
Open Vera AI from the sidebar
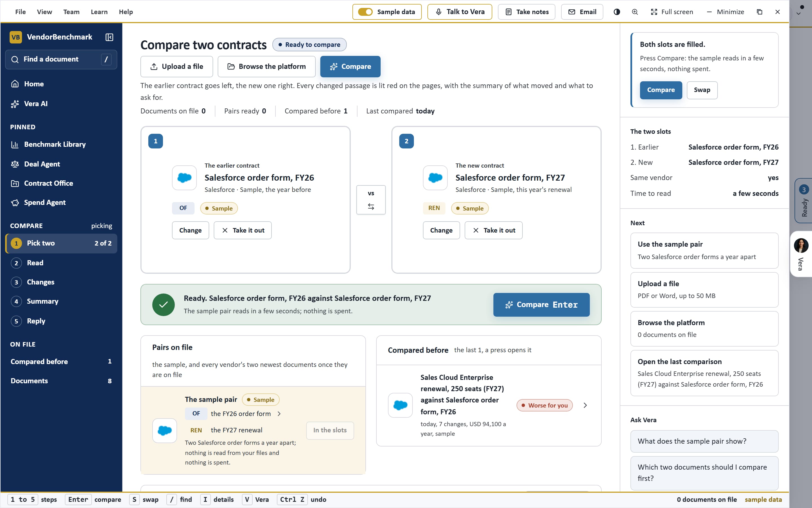tap(61, 104)
